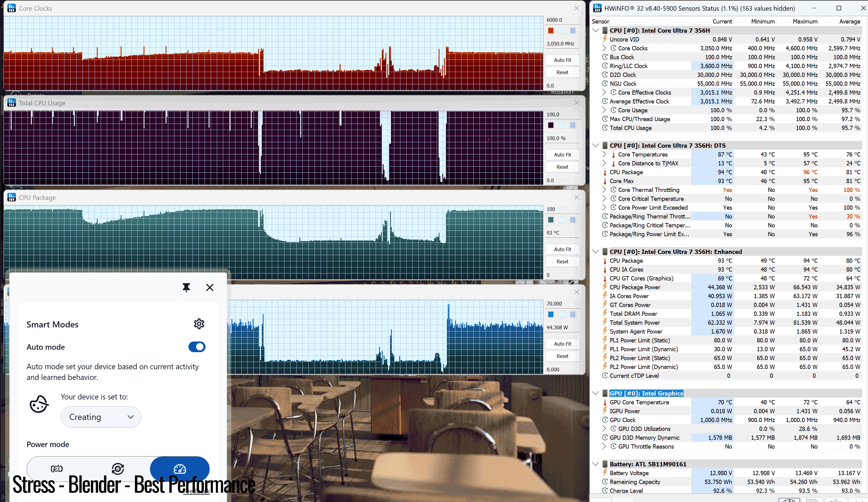This screenshot has height=502, width=868.
Task: Click the lightning icon beside IA Cores Power
Action: tap(605, 296)
